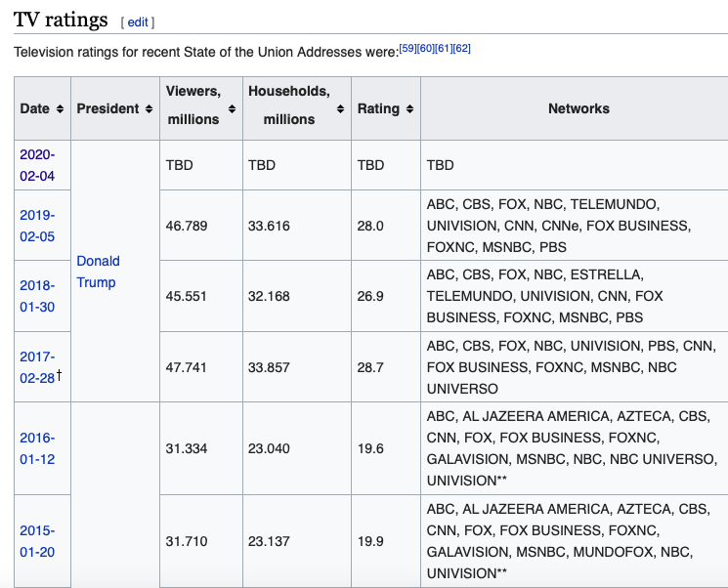728x588 pixels.
Task: Sort by Viewers, millions column arrows
Action: [232, 108]
